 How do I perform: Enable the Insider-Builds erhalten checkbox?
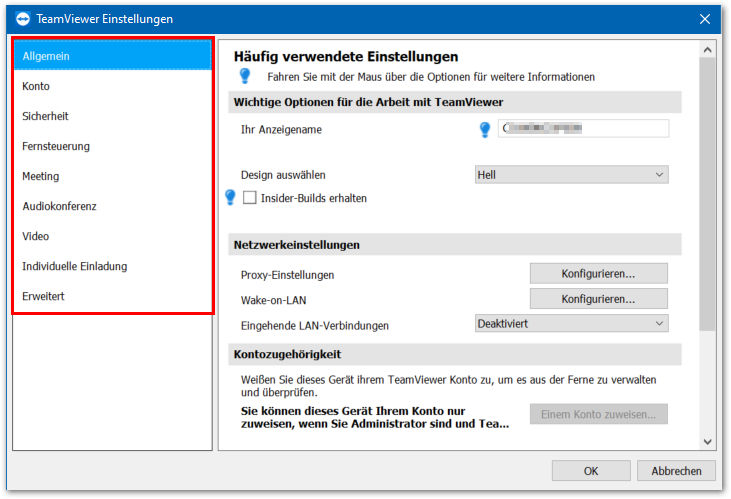[x=249, y=198]
